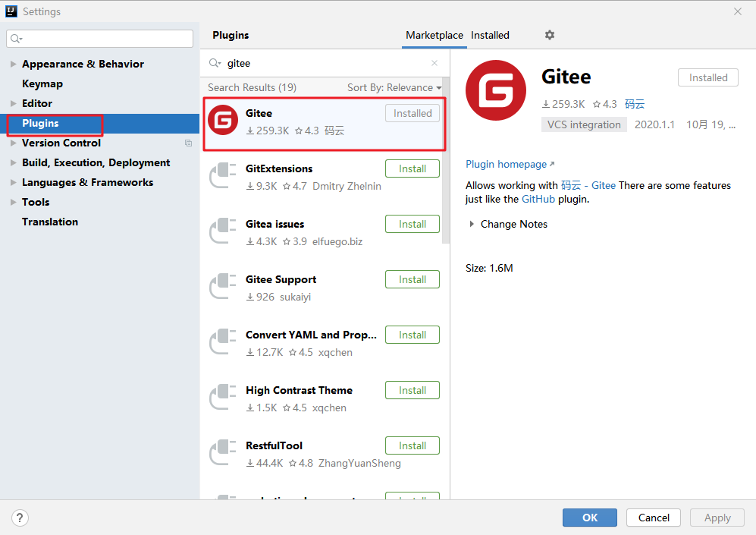Expand Languages & Frameworks node
Screen dimensions: 756x535
pyautogui.click(x=14, y=182)
